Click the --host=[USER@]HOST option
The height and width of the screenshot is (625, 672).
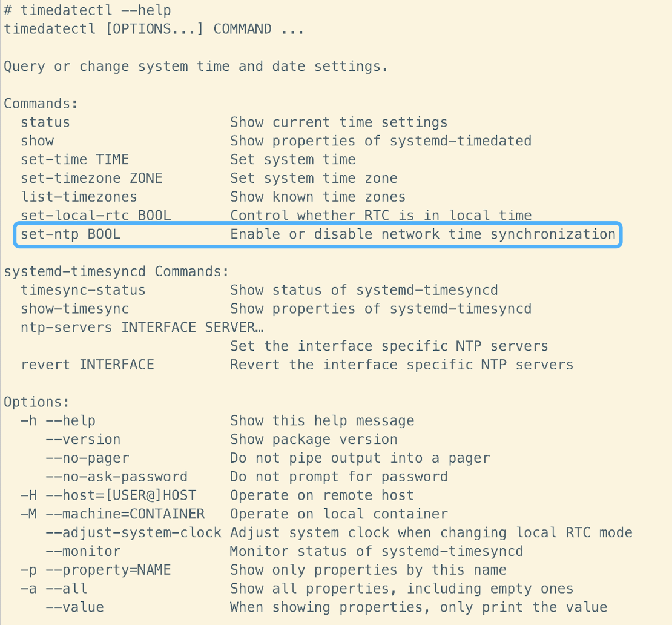point(120,495)
